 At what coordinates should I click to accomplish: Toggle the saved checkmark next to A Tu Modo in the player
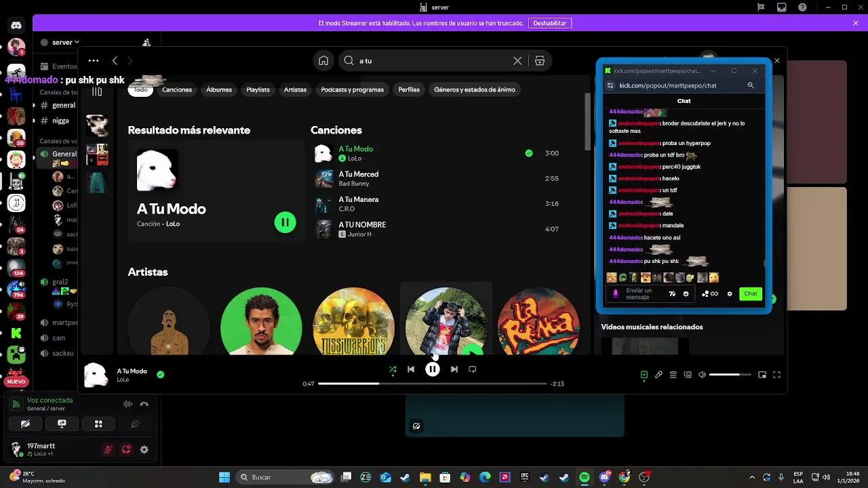point(161,373)
